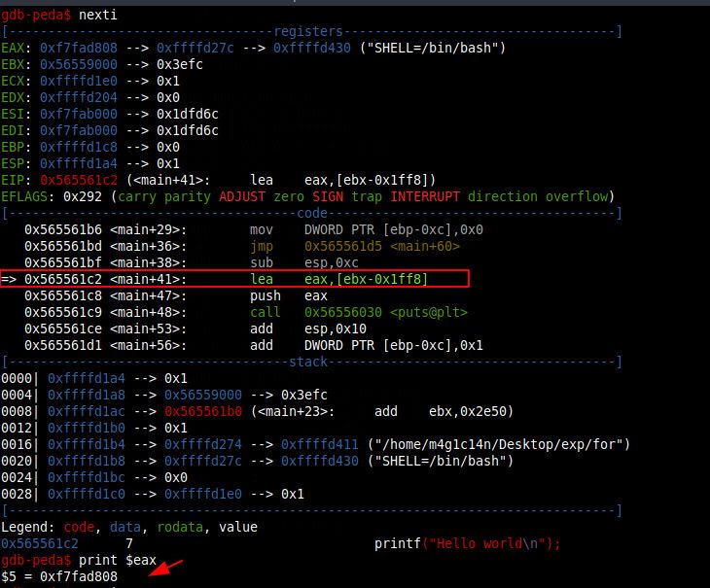Click jmp target 0x565561d5 <main+60>

click(x=381, y=247)
